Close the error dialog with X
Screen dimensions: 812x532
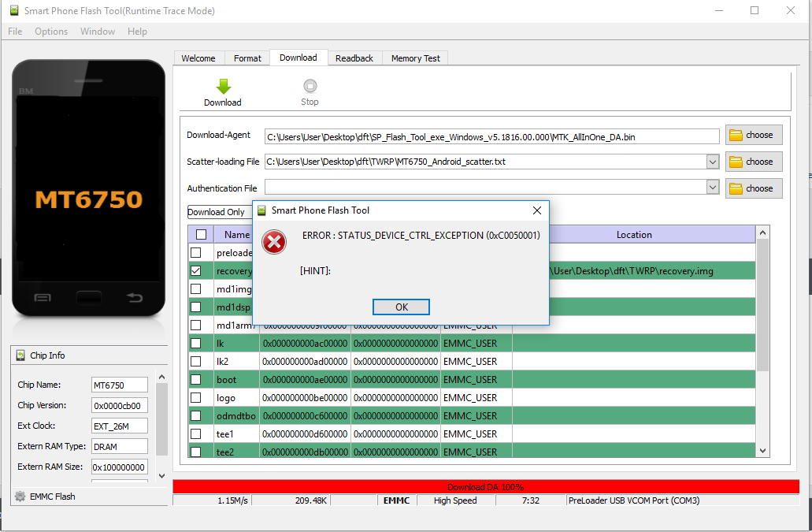537,210
